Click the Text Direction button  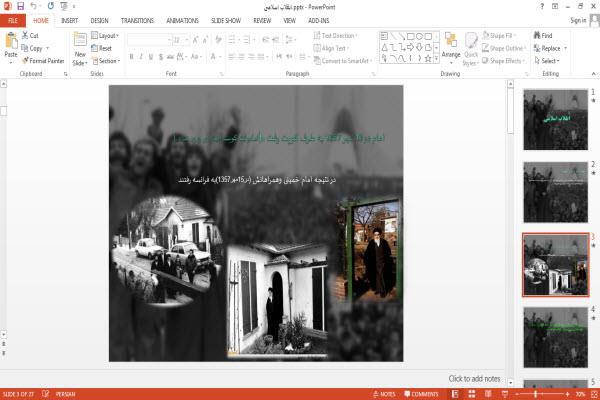[335, 36]
